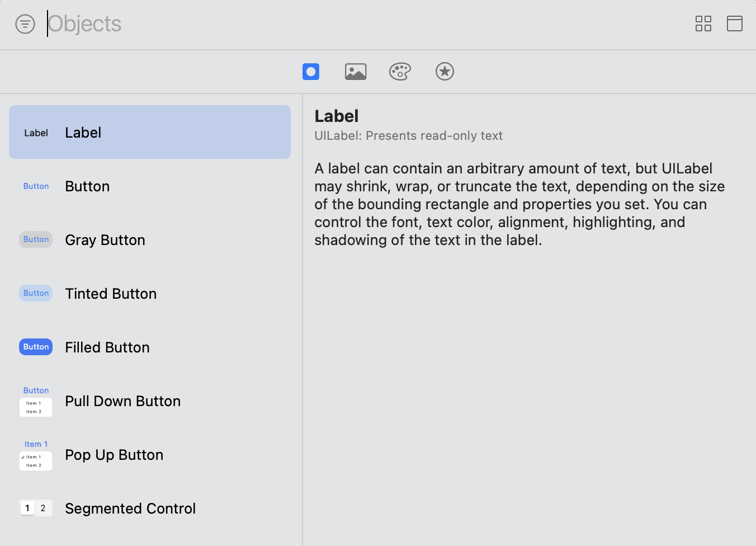Click the Pull Down Button preview icon
This screenshot has height=546, width=756.
36,401
